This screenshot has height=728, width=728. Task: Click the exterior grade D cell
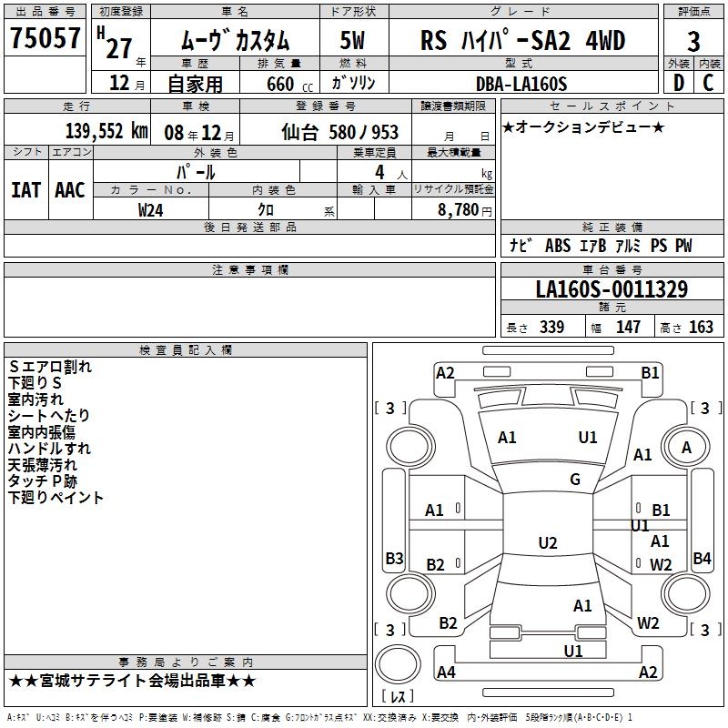coord(677,83)
